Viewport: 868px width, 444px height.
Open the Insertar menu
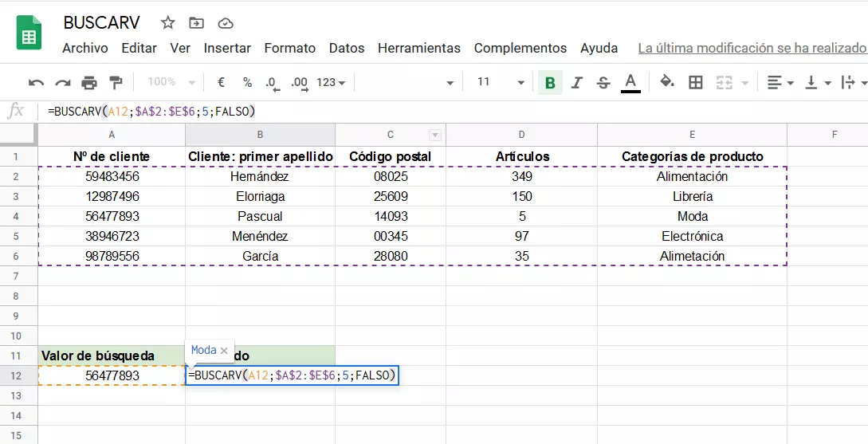tap(227, 48)
